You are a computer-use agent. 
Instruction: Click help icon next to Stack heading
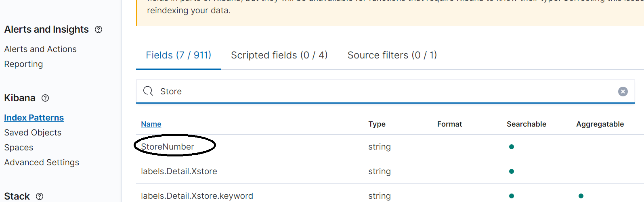point(40,196)
